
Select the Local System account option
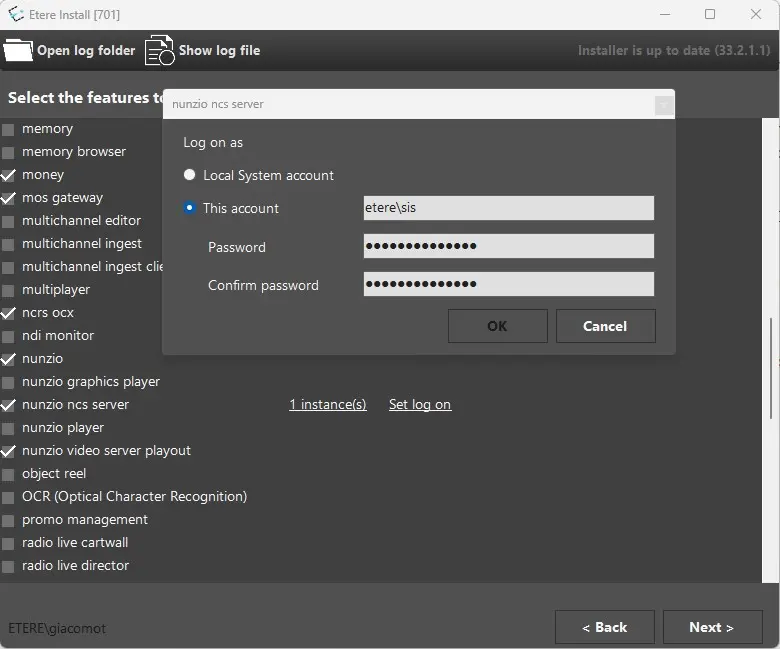coord(190,175)
